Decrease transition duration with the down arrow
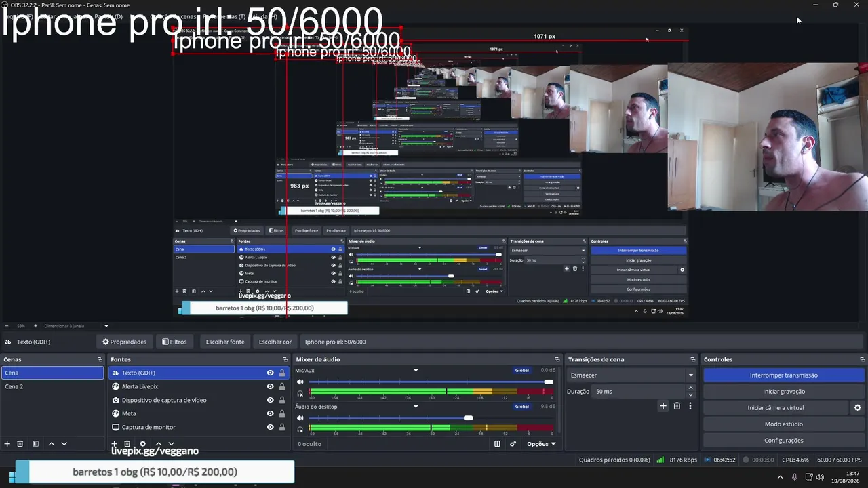Viewport: 868px width, 488px height. [691, 395]
